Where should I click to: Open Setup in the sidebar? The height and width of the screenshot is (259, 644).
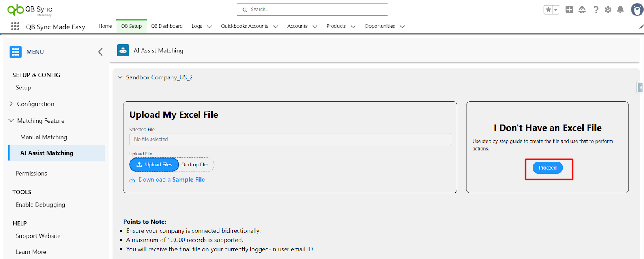click(x=23, y=87)
